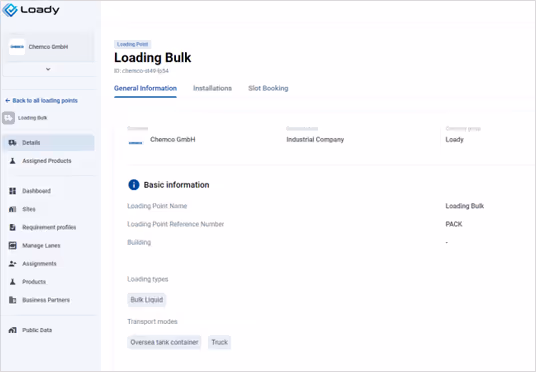Click Basic information heading
Screen dimensions: 536x372
176,185
